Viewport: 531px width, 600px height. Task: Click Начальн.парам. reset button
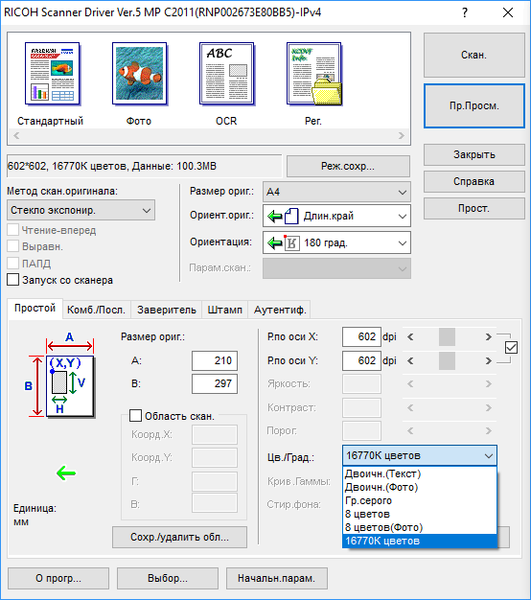point(277,578)
